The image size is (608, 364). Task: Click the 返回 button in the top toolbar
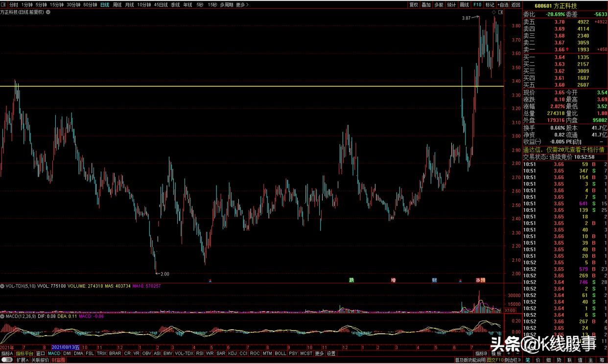point(516,4)
